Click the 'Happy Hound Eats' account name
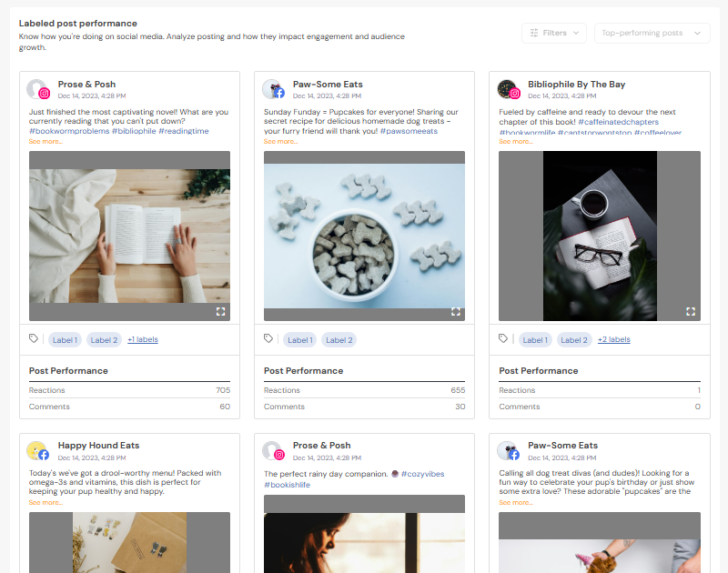728x573 pixels. coord(98,446)
